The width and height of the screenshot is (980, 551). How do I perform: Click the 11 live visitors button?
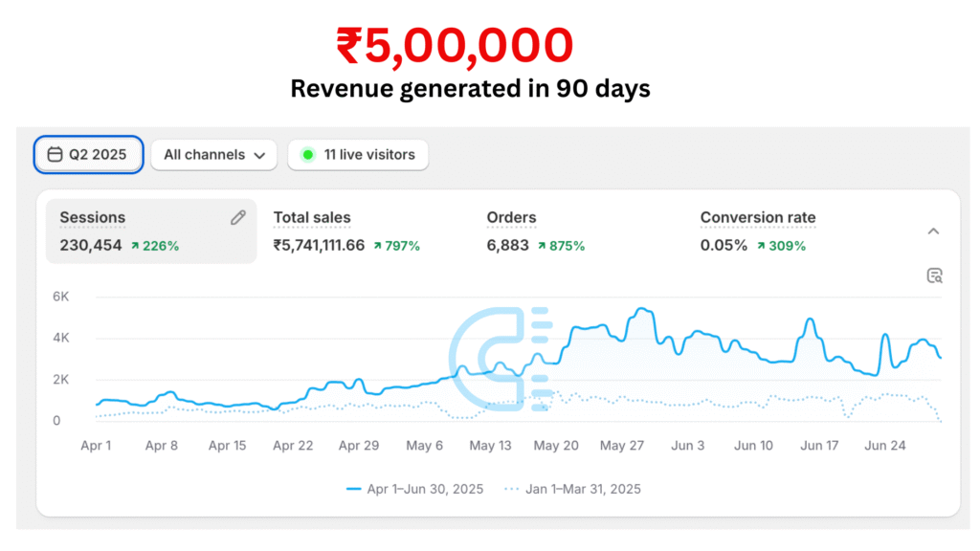click(x=358, y=155)
